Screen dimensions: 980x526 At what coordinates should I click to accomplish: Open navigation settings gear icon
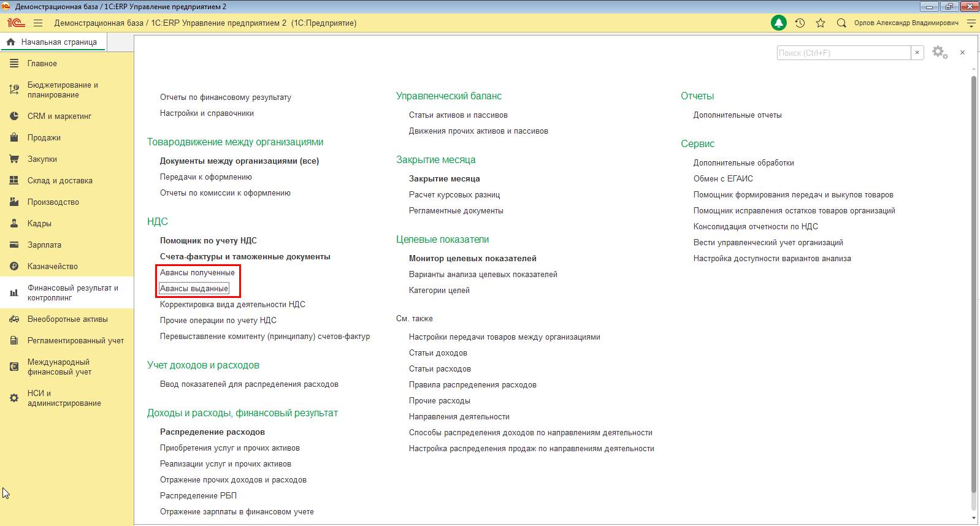(940, 52)
